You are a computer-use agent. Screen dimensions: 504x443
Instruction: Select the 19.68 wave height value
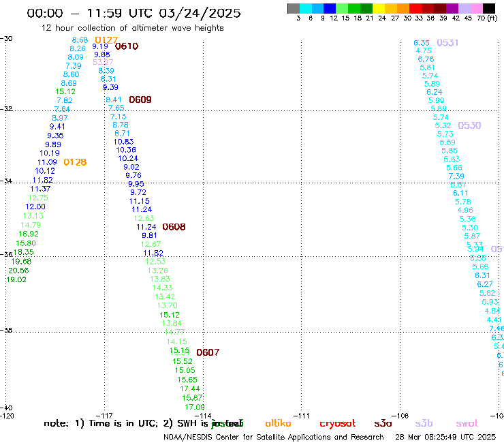point(21,262)
